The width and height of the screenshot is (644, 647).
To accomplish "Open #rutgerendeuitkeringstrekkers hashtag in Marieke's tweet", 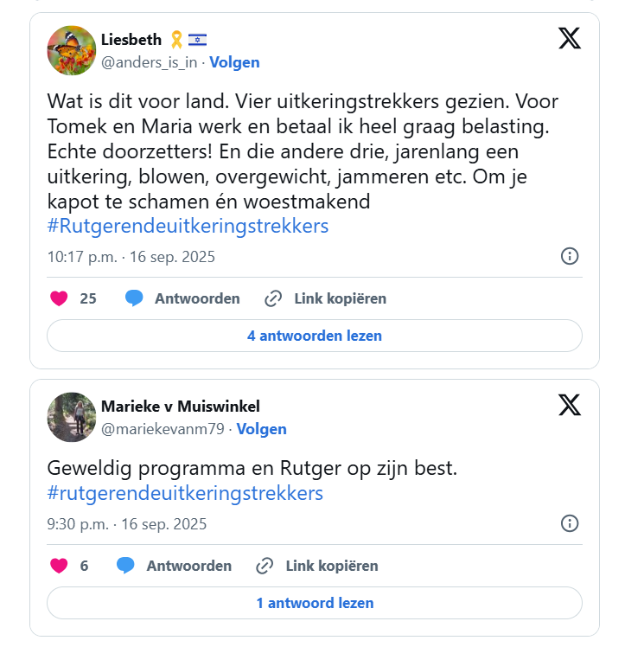I will (185, 493).
